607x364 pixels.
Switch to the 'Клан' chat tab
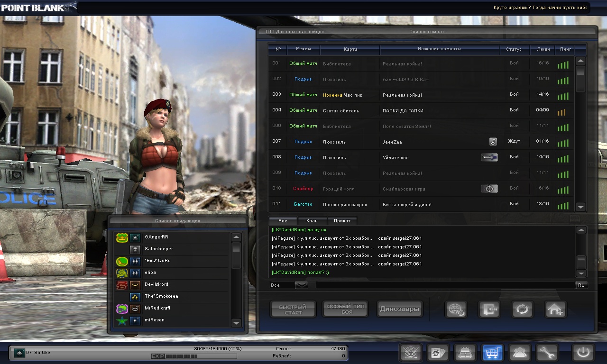point(312,221)
